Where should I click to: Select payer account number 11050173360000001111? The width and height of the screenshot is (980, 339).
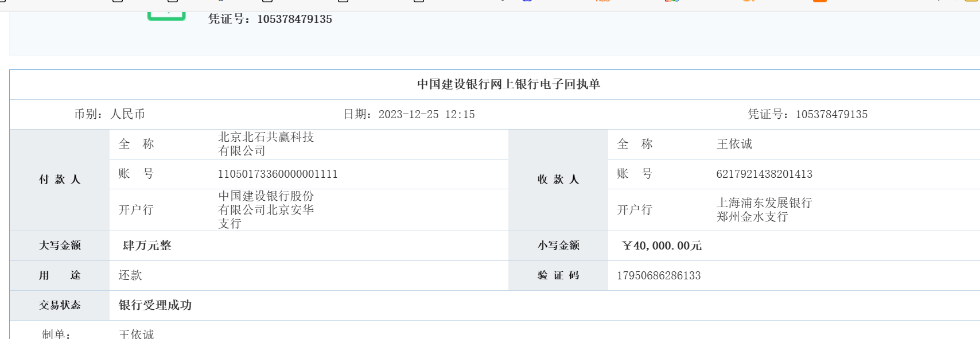278,174
